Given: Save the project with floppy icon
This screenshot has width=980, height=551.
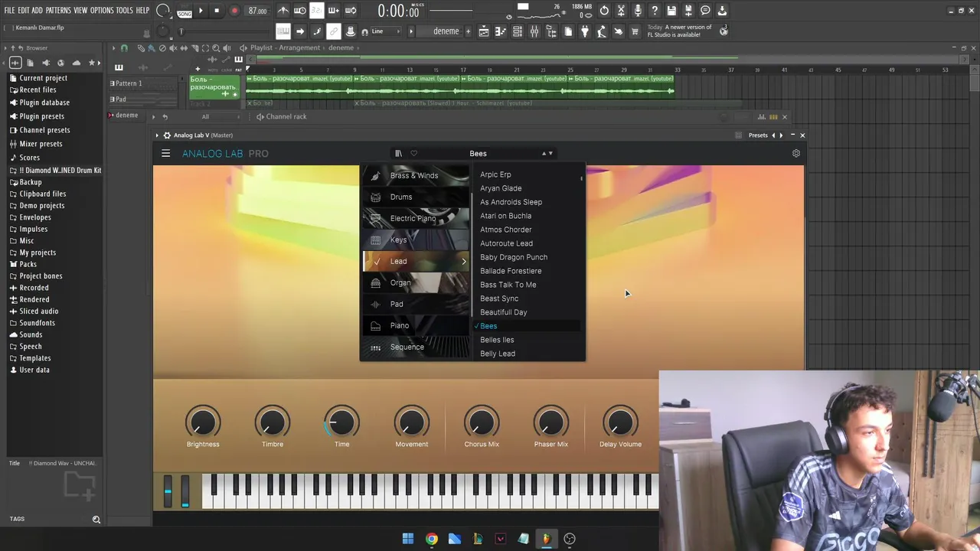Looking at the screenshot, I should [x=671, y=11].
